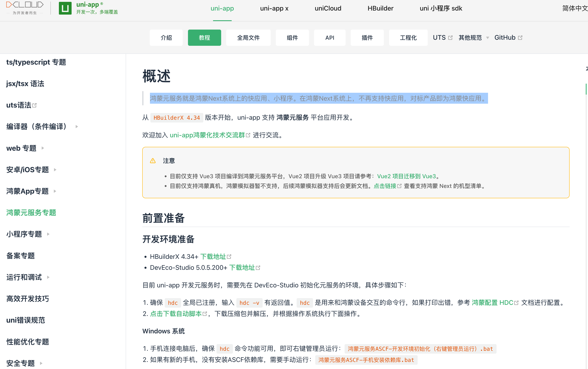The image size is (588, 369).
Task: Click the external link icon beside UTS
Action: [x=450, y=38]
